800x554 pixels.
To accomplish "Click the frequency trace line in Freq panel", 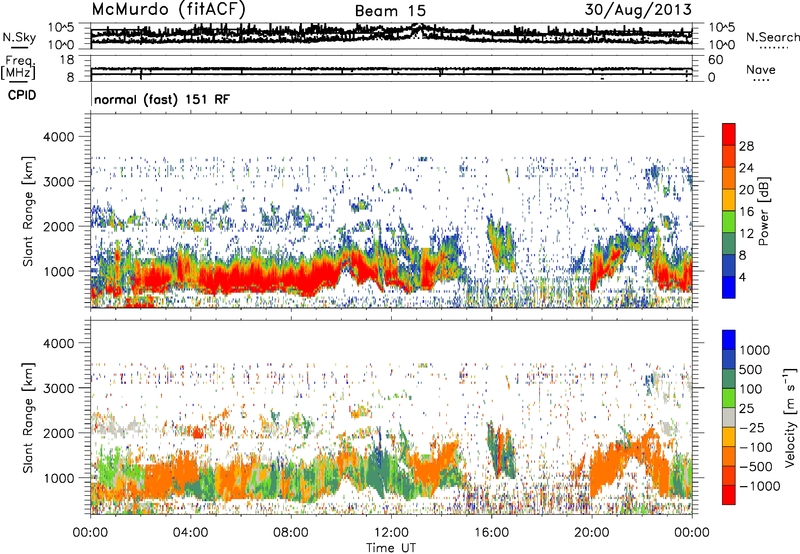I will click(391, 69).
